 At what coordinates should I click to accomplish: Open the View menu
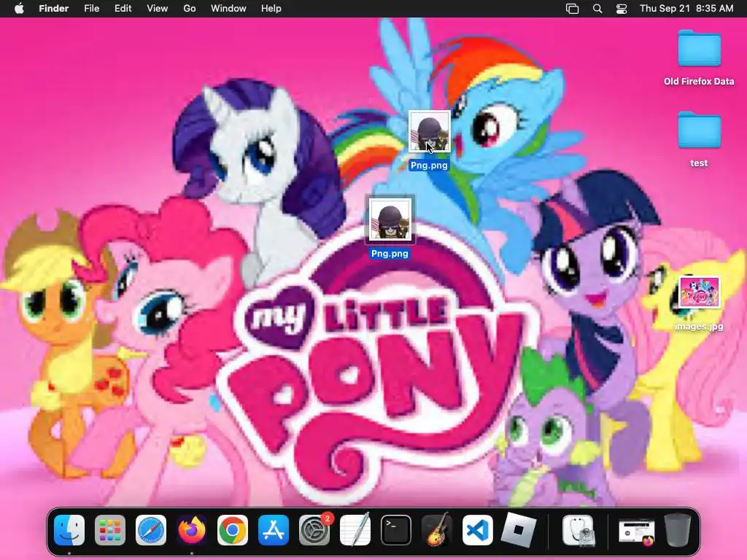coord(158,9)
